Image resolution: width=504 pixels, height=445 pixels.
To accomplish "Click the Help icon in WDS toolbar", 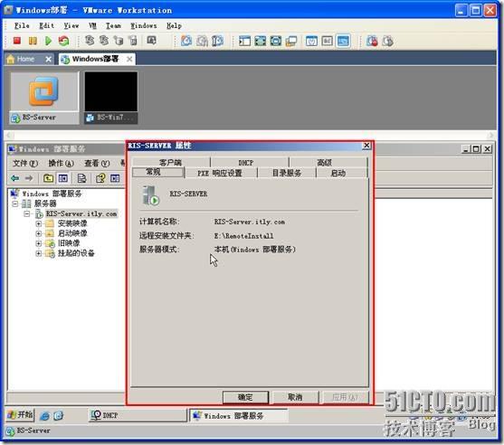I will click(x=100, y=177).
